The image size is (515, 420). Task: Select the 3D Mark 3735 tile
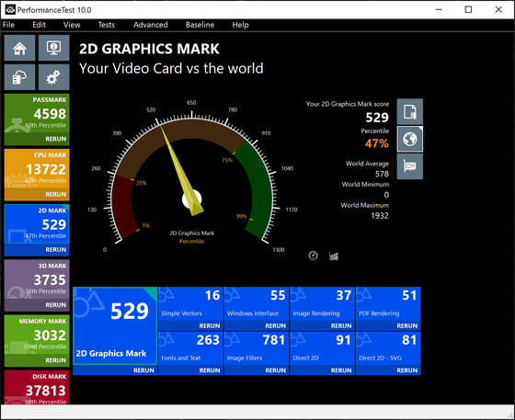coord(37,279)
